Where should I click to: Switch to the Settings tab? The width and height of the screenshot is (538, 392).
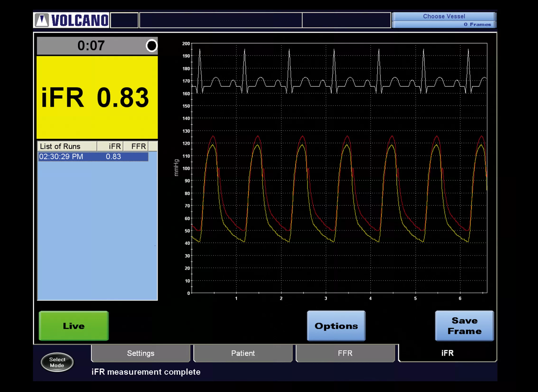(141, 353)
